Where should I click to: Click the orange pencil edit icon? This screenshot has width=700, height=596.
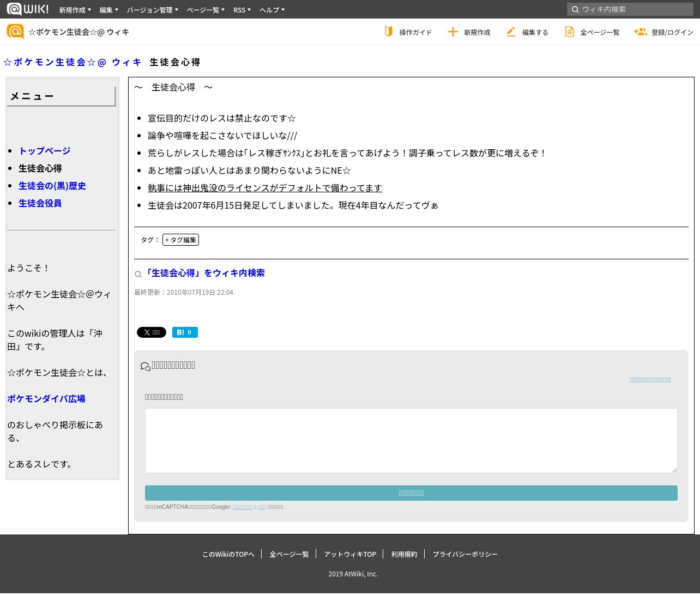[511, 32]
